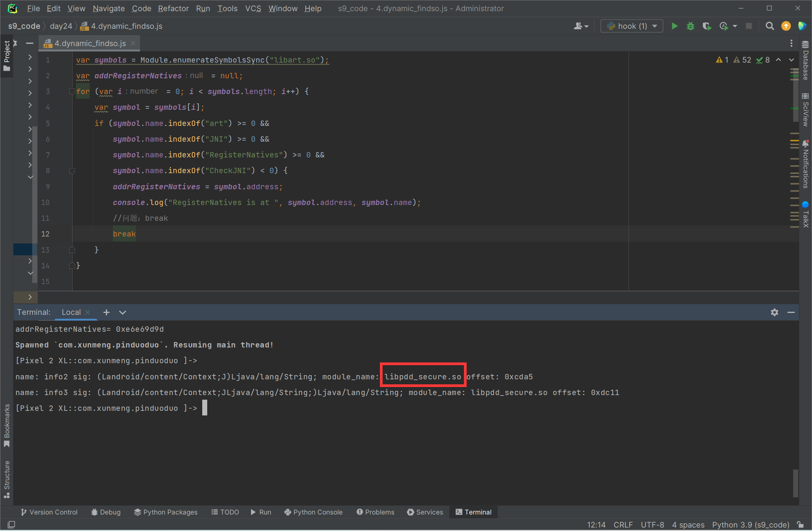Click the 4 spaces indent widget
Viewport: 812px width, 531px height.
pyautogui.click(x=688, y=525)
